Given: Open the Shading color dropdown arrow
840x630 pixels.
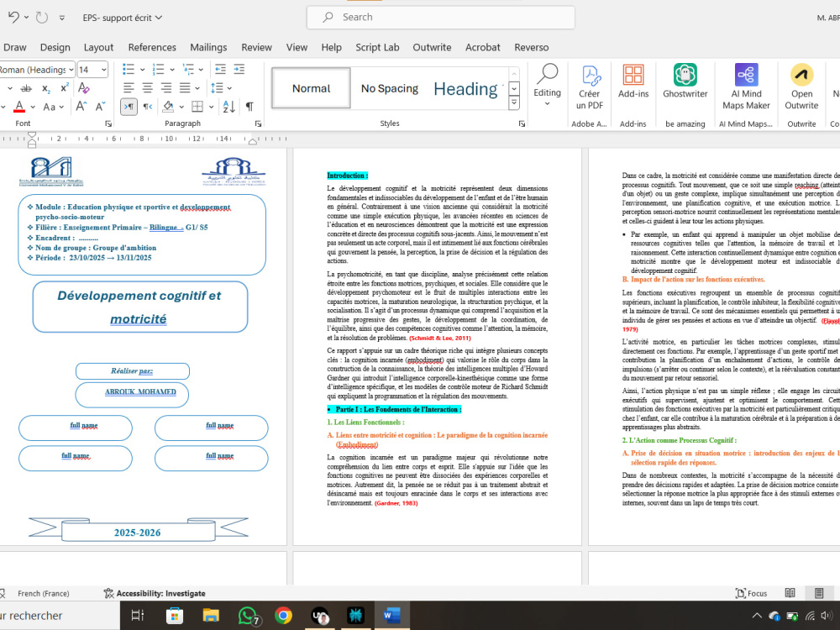Looking at the screenshot, I should coord(181,108).
